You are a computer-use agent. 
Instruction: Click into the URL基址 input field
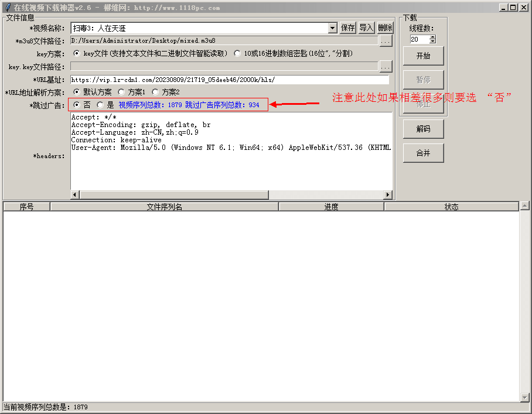[229, 80]
